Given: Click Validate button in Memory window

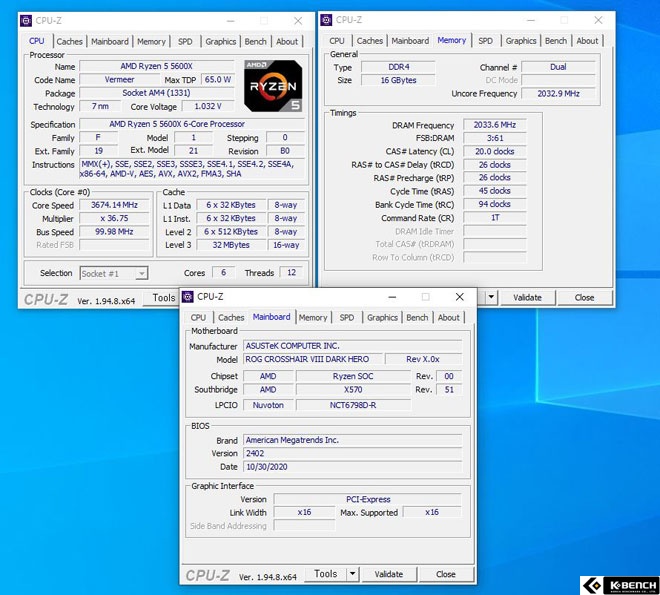Looking at the screenshot, I should 527,298.
